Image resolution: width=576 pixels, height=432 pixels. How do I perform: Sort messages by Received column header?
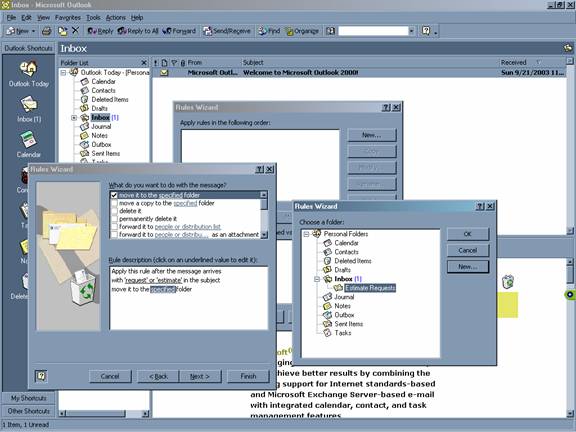(x=531, y=62)
